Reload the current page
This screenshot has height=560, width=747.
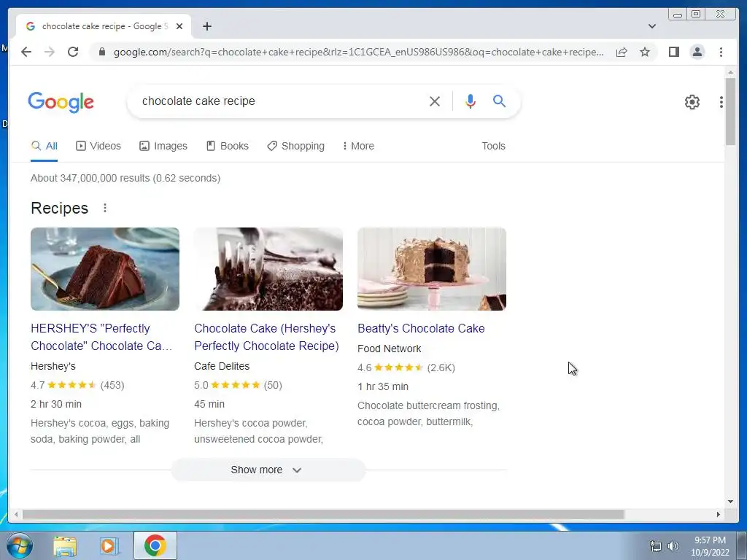tap(73, 52)
